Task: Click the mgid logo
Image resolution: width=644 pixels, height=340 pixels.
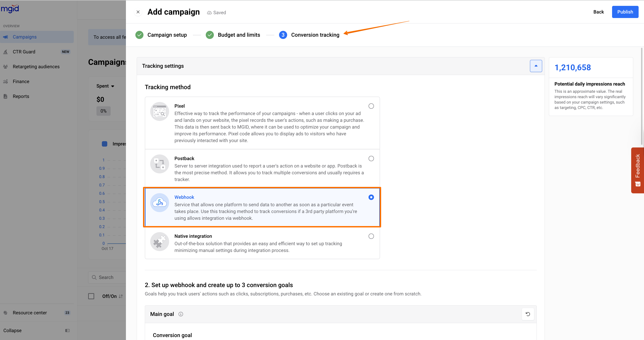Action: (x=10, y=9)
